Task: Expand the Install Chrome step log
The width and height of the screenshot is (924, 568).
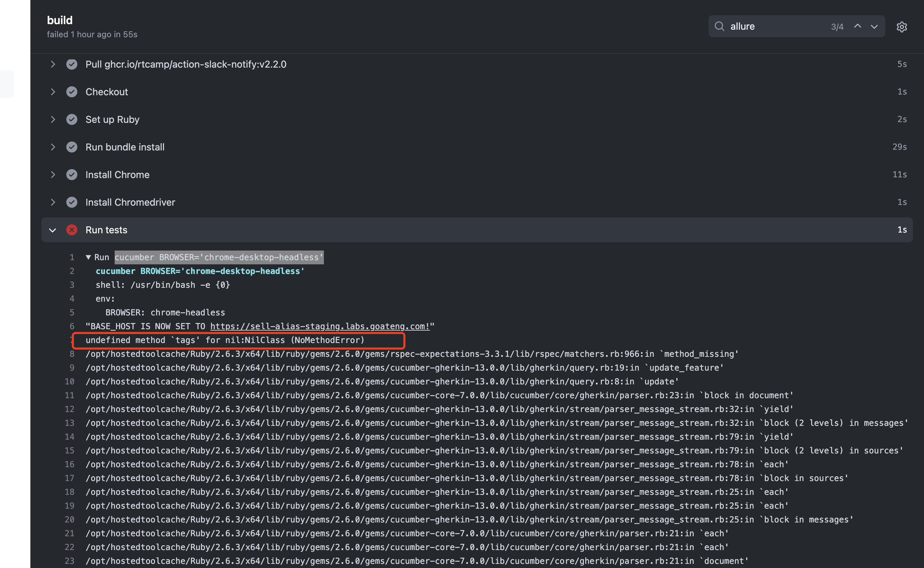Action: coord(52,174)
